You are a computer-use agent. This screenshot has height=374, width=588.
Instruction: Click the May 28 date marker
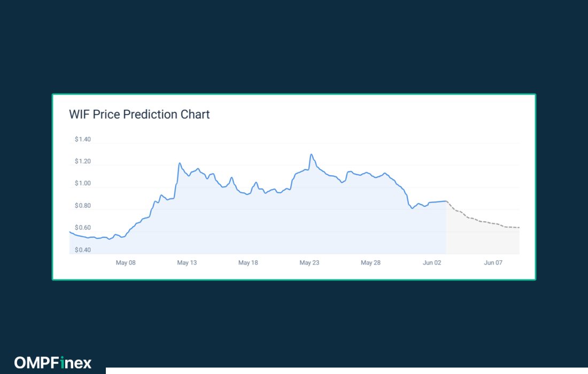click(370, 263)
